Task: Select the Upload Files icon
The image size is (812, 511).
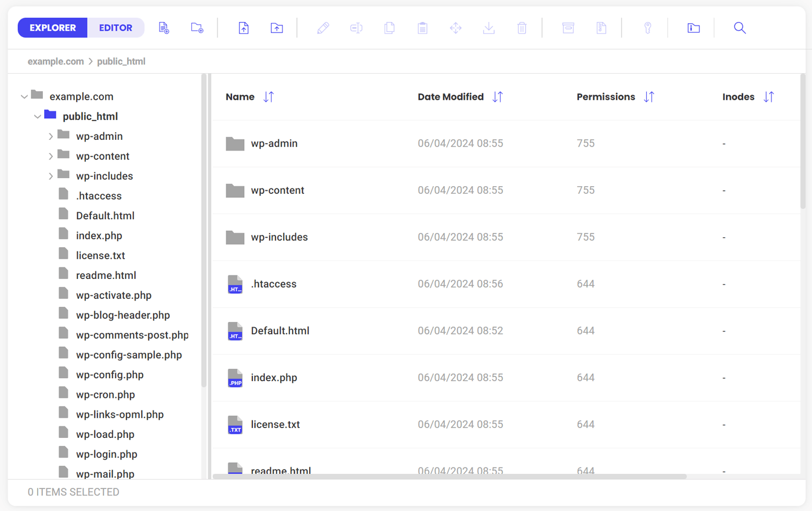Action: 244,27
